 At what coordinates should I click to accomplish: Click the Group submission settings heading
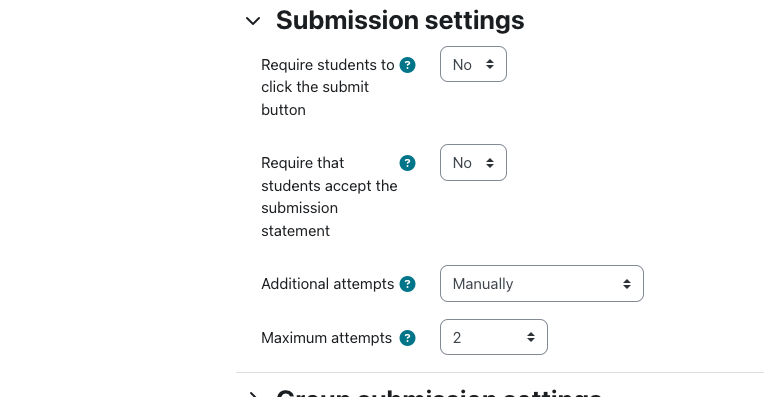439,394
